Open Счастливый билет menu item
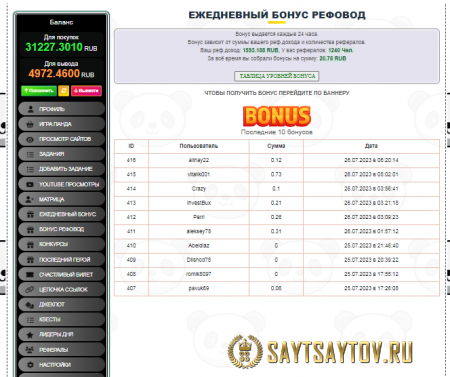This screenshot has height=377, width=450. point(61,274)
